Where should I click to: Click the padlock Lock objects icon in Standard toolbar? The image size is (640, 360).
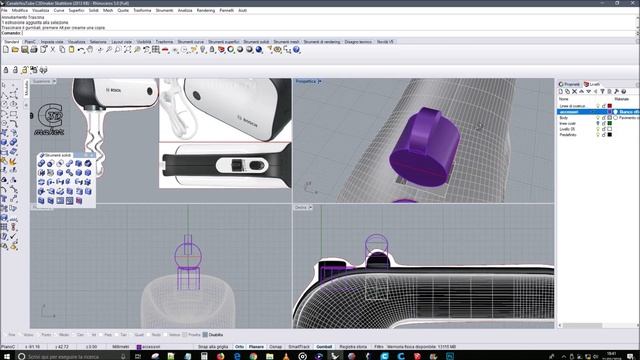212,50
